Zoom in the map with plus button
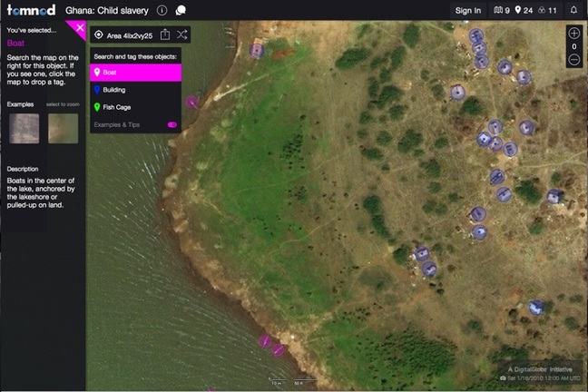Screen dimensions: 588x392 [x=573, y=33]
